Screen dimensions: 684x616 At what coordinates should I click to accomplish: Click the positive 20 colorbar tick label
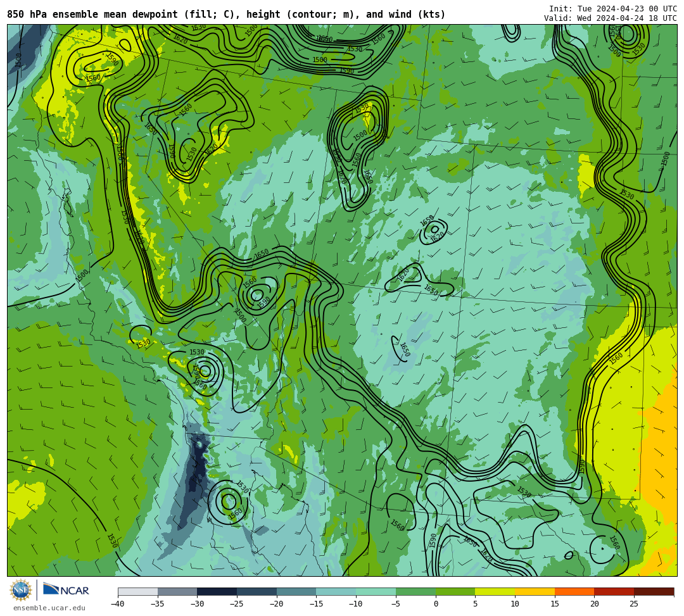pyautogui.click(x=594, y=604)
